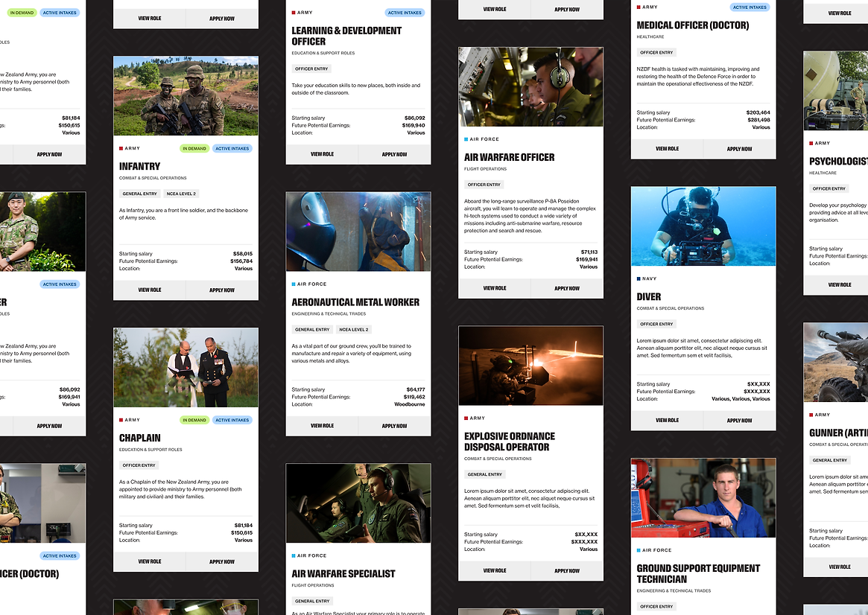Click Officer Entry tag on Learning & Development Officer
The width and height of the screenshot is (868, 615).
click(x=311, y=69)
